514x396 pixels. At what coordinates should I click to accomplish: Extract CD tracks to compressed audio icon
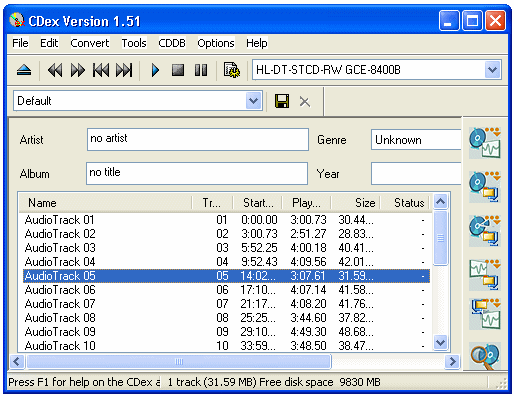pyautogui.click(x=485, y=187)
